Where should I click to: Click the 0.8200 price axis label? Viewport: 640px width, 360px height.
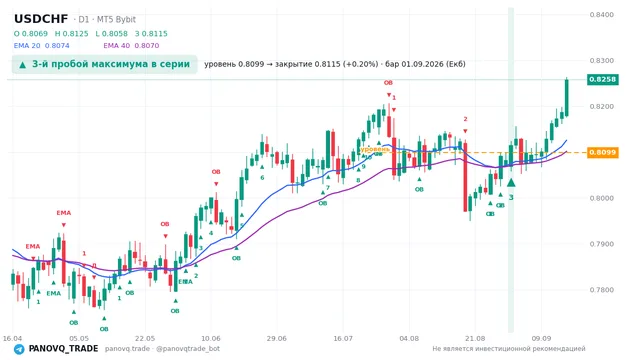point(602,107)
